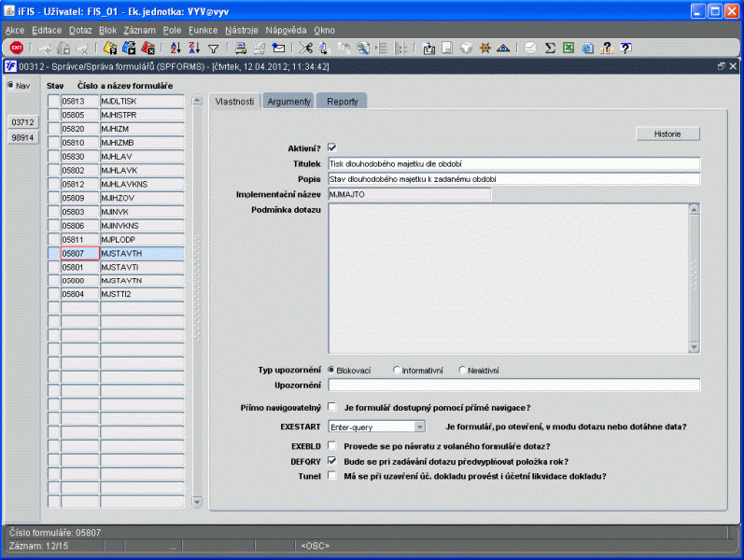This screenshot has height=560, width=744.
Task: Select form name MJHLAVKNS
Action: point(142,184)
